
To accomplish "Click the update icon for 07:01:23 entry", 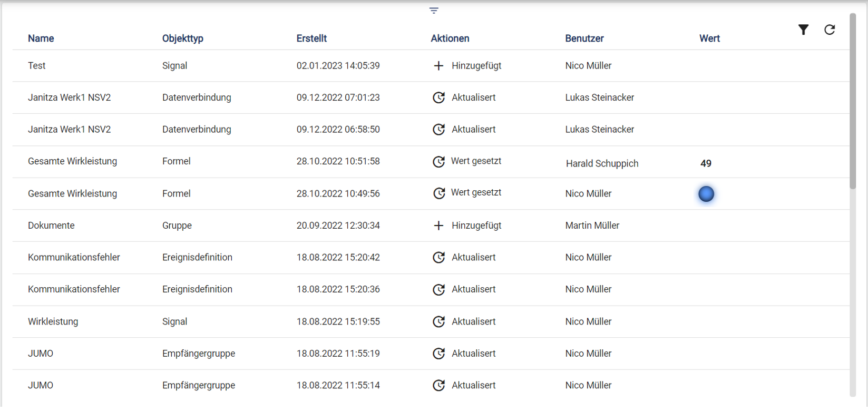I will coord(438,97).
